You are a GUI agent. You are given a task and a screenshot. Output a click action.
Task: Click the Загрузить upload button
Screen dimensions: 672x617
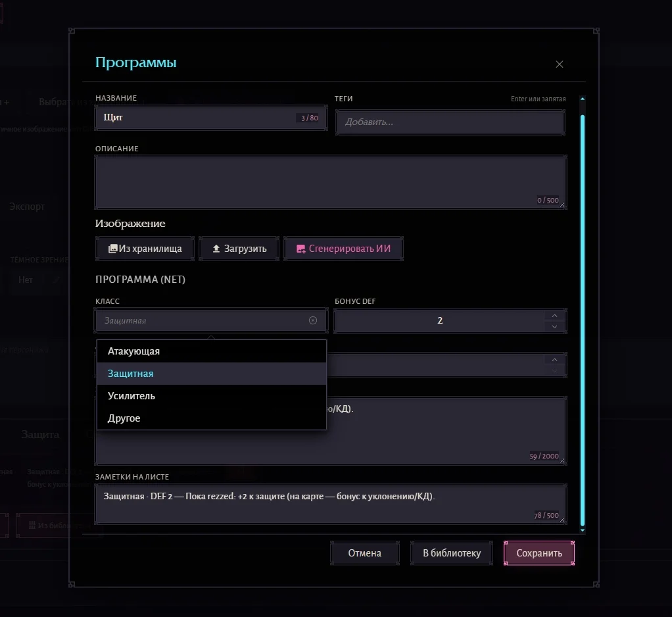239,249
